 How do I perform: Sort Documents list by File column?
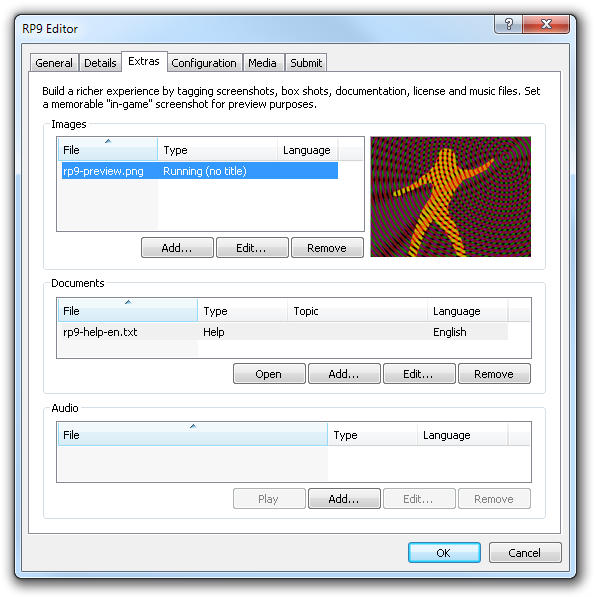tap(128, 311)
